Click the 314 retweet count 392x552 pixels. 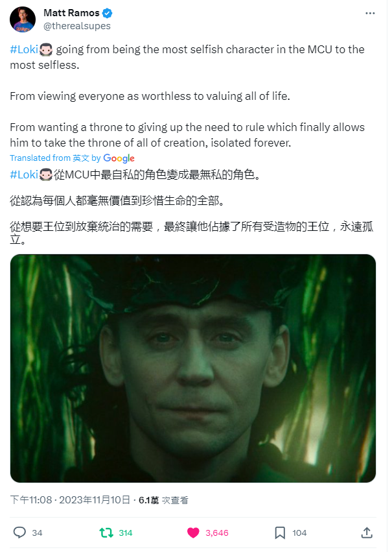click(x=126, y=533)
